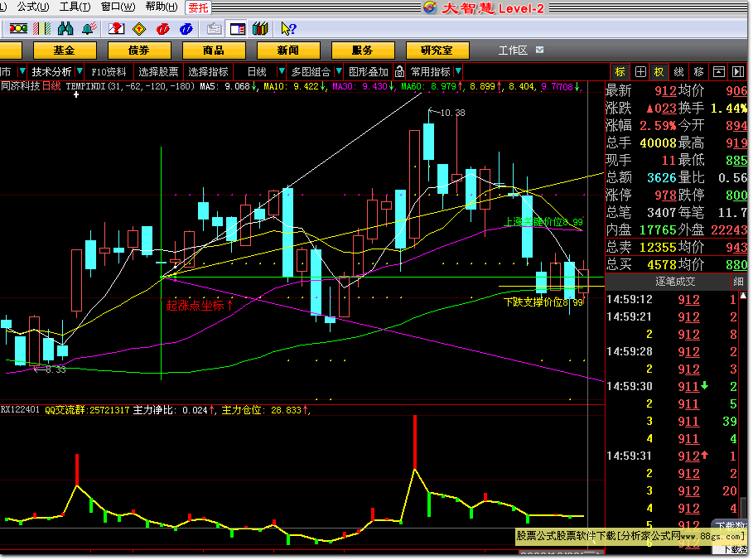The width and height of the screenshot is (753, 560).
Task: Click the 多图组合 label
Action: (311, 72)
